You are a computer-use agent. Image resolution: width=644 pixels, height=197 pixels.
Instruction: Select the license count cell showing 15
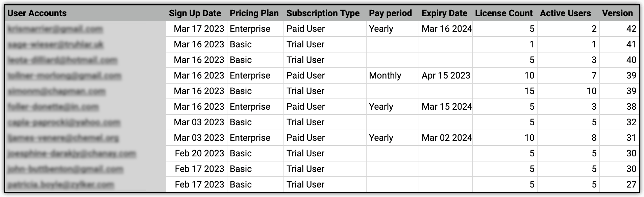529,91
